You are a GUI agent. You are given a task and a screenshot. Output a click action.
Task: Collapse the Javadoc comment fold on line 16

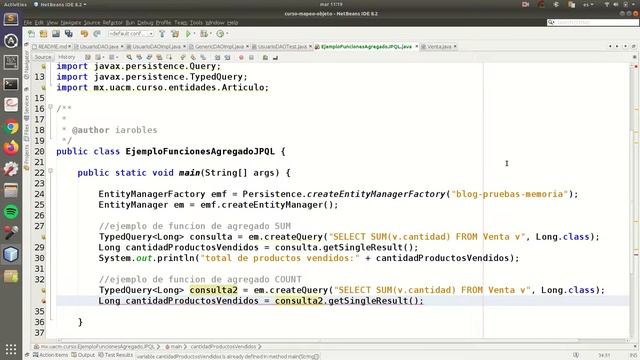click(x=50, y=107)
